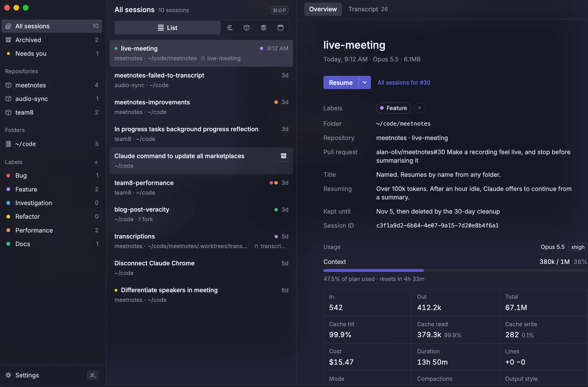The width and height of the screenshot is (588, 387).
Task: Add a new label via the Labels plus
Action: tap(96, 162)
